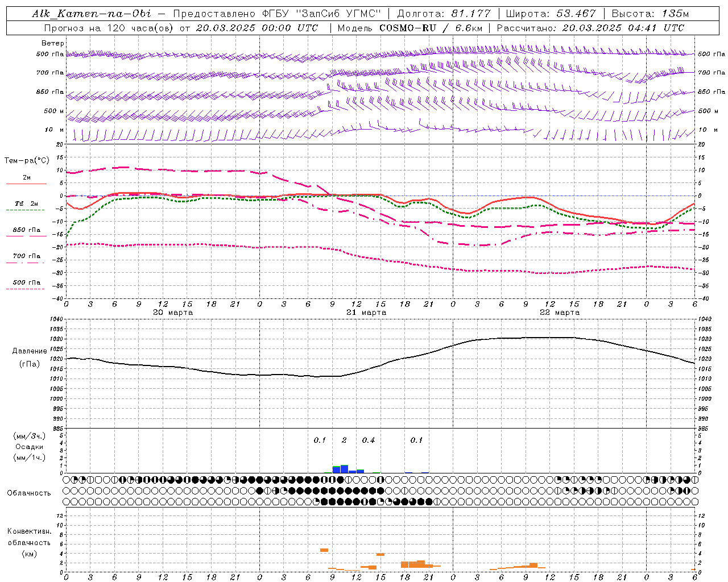The width and height of the screenshot is (728, 582).
Task: Click the Осадки panel label
Action: pyautogui.click(x=30, y=447)
